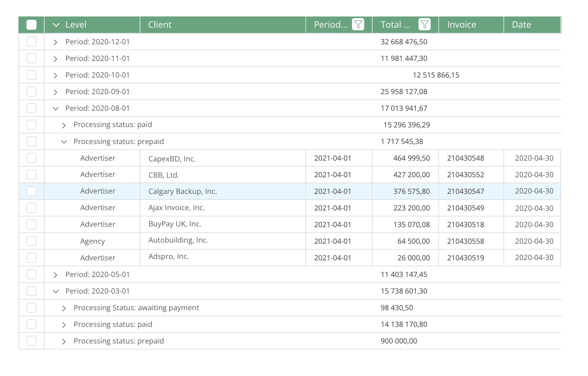This screenshot has height=376, width=588.
Task: Click the Date column header
Action: coord(521,25)
